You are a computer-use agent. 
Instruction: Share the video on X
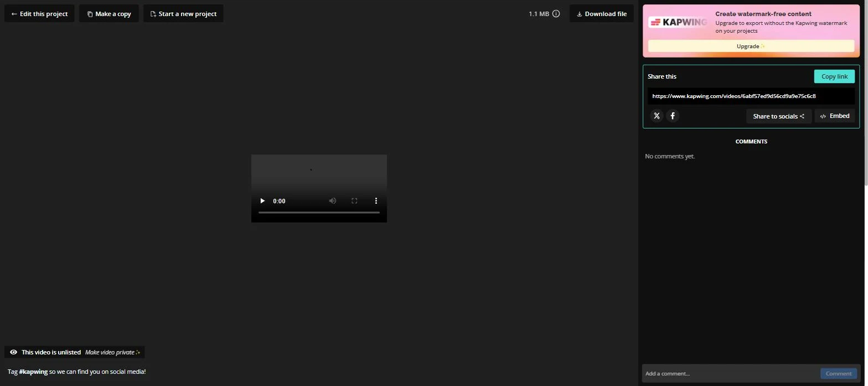coord(657,116)
